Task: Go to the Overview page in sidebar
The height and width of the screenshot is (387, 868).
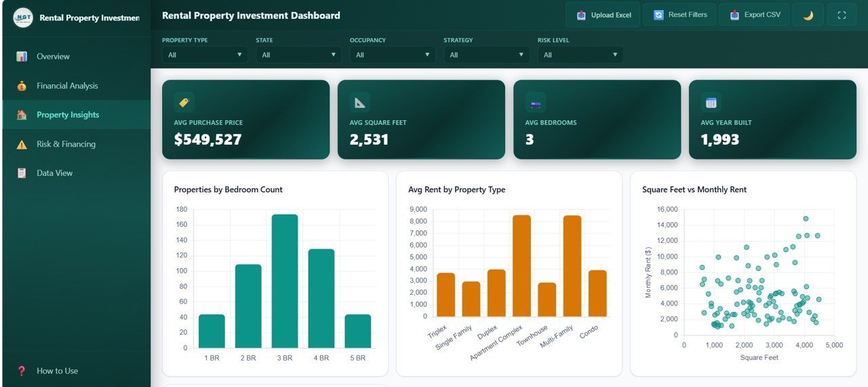Action: (53, 56)
